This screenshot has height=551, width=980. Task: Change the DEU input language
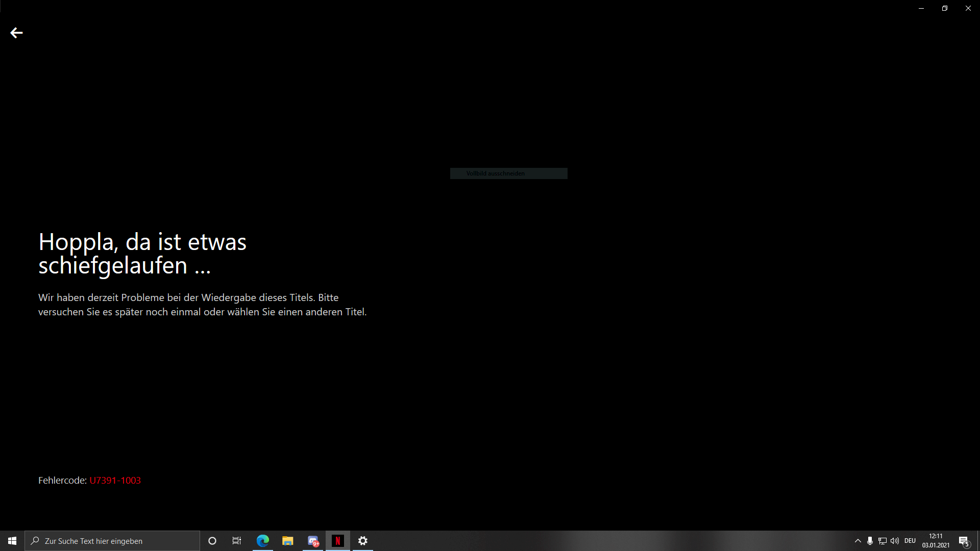(x=910, y=541)
